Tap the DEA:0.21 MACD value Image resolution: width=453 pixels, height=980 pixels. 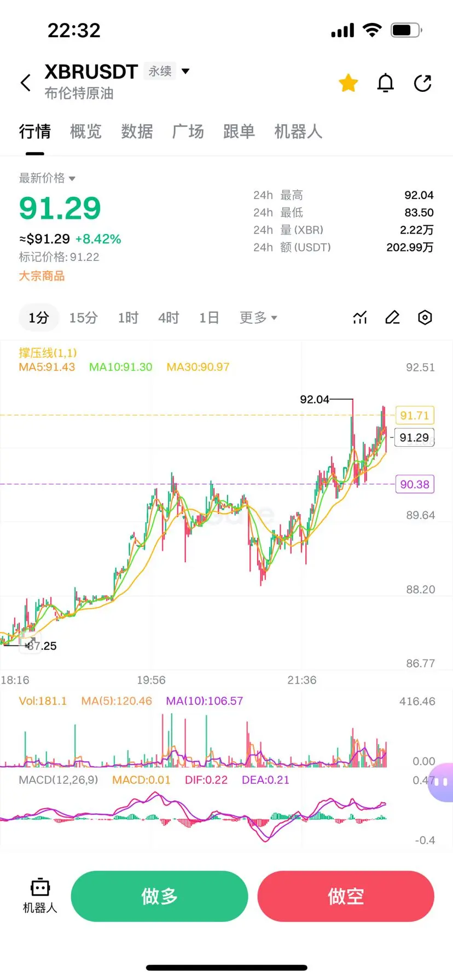coord(265,780)
